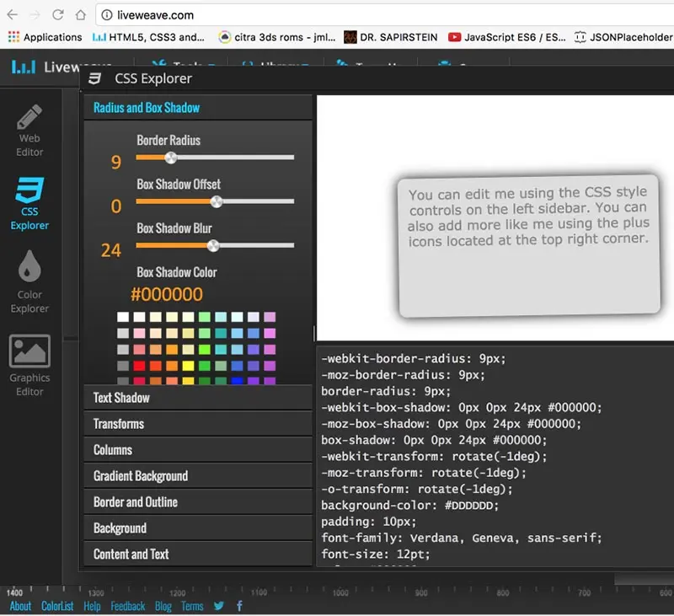Expand the Columns section
The height and width of the screenshot is (616, 674).
(198, 450)
